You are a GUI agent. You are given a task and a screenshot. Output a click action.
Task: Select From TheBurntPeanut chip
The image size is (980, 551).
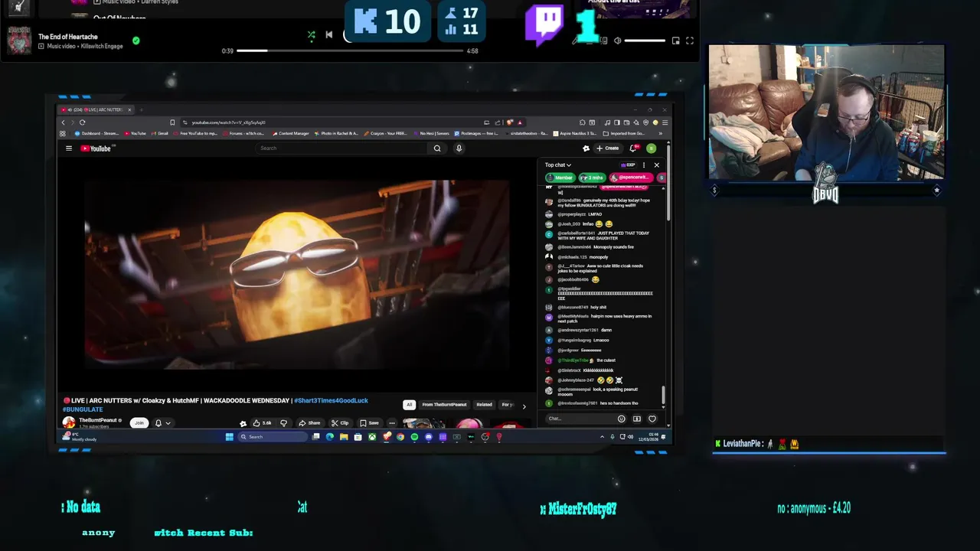(x=444, y=404)
